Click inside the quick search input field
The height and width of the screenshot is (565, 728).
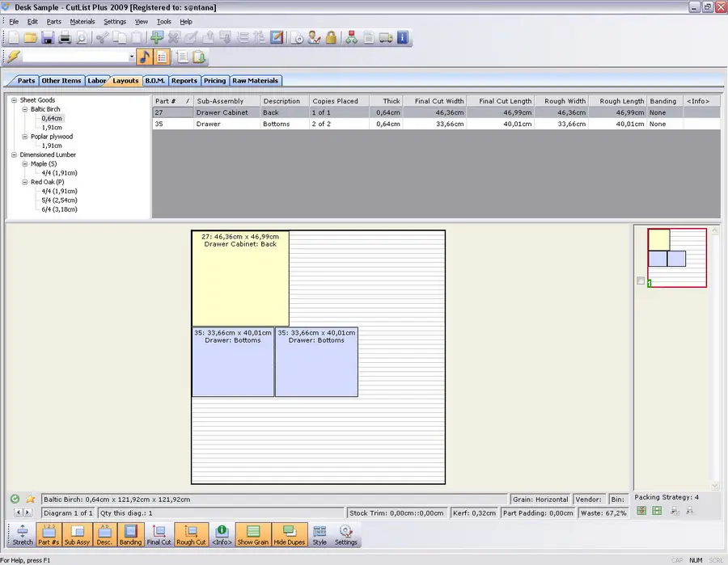click(x=74, y=57)
